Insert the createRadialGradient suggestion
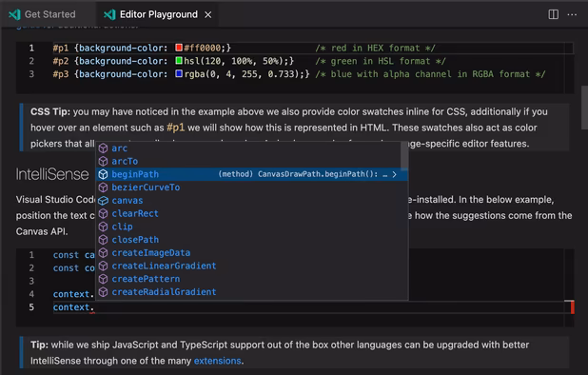The image size is (588, 375). [x=252, y=292]
